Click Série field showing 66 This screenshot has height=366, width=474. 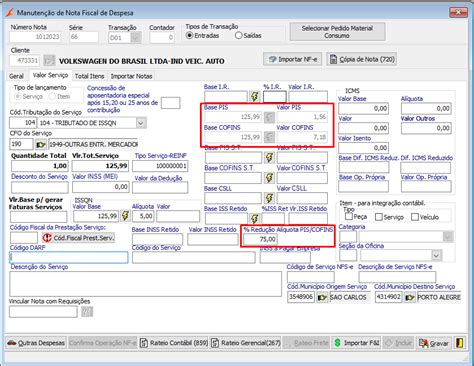point(84,37)
